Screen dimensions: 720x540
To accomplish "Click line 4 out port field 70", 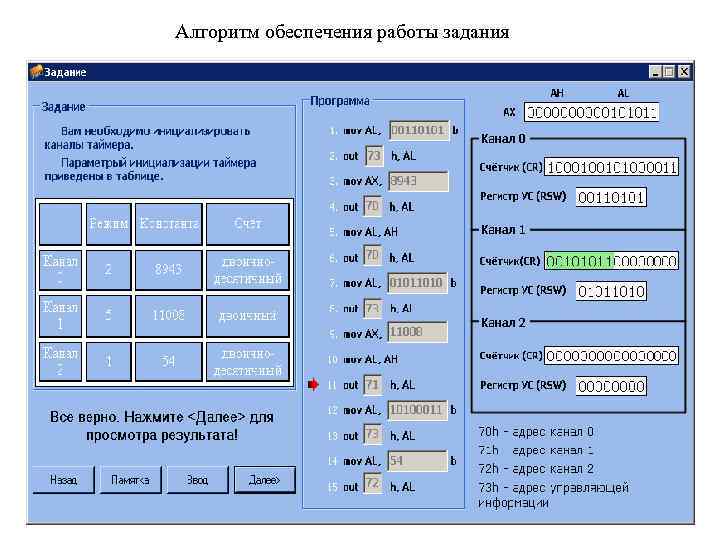I will click(x=372, y=207).
